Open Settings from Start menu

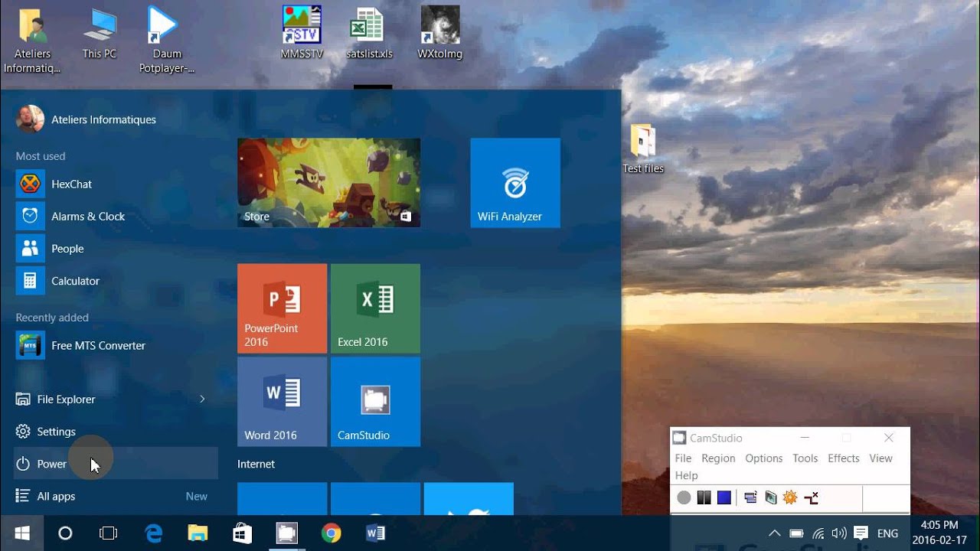tap(116, 432)
